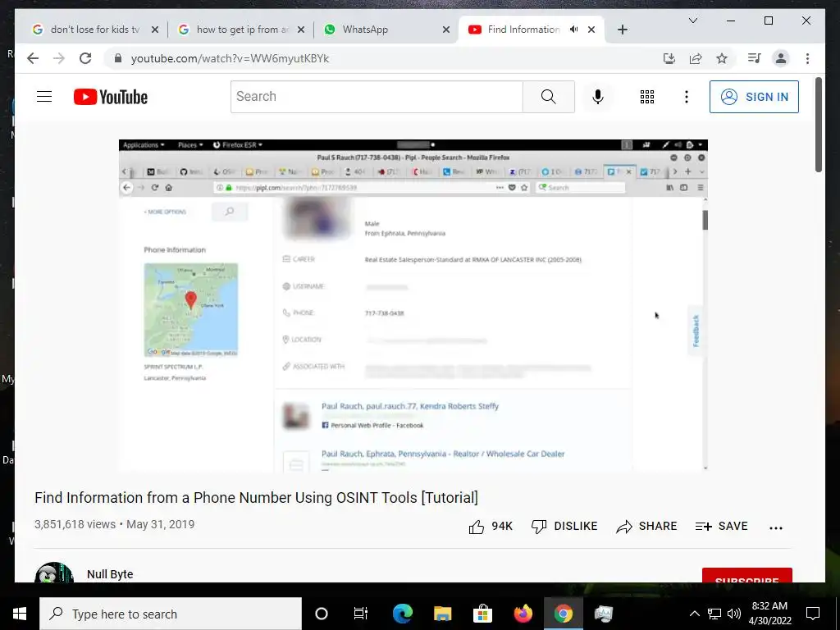Viewport: 840px width, 630px height.
Task: Click the "3,851,618 views" text
Action: click(75, 524)
